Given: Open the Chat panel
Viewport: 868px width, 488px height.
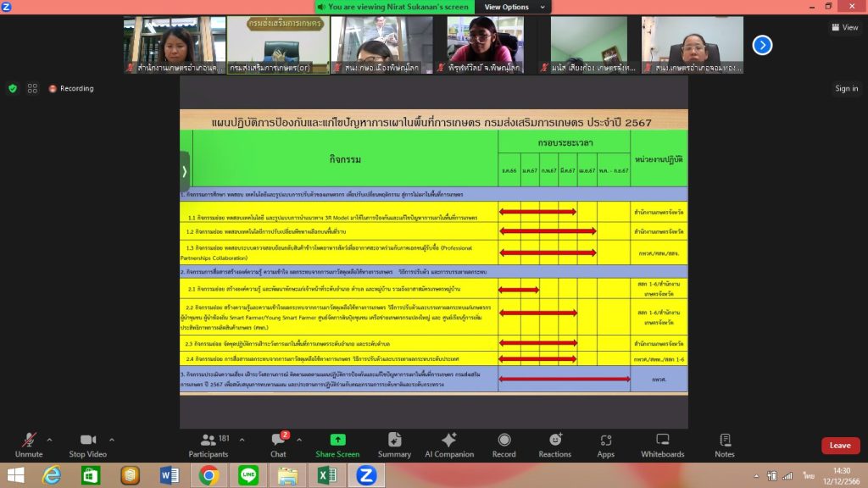Looking at the screenshot, I should coord(278,445).
